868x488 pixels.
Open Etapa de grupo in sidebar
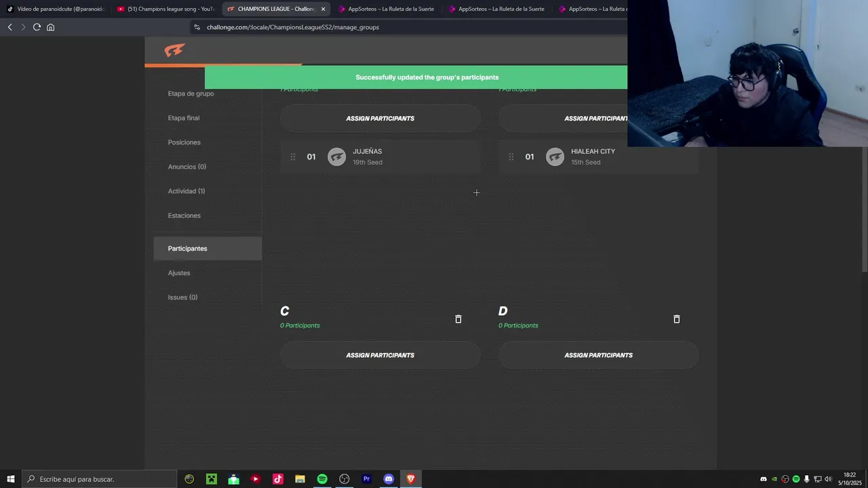(191, 94)
